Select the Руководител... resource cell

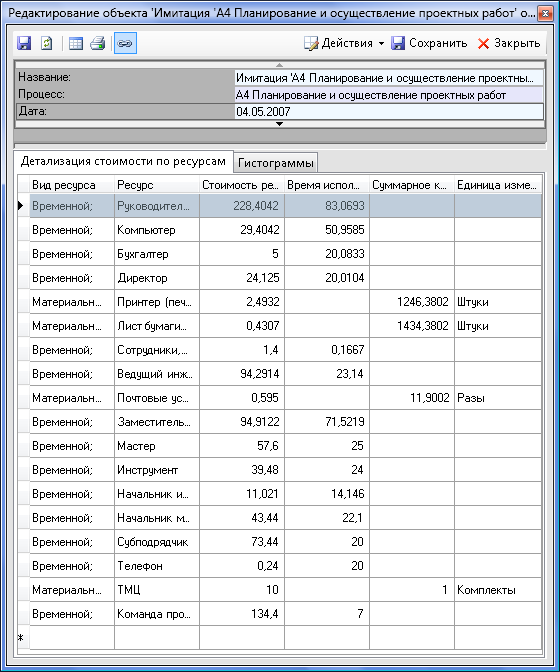157,206
